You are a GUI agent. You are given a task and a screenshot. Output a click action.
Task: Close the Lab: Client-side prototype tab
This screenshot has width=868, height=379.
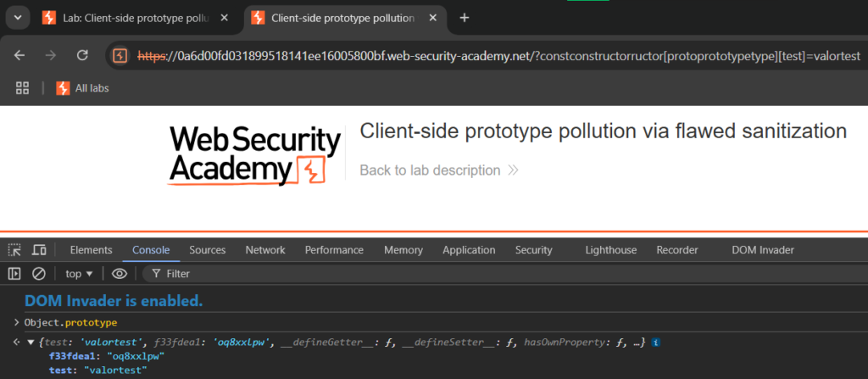coord(224,18)
